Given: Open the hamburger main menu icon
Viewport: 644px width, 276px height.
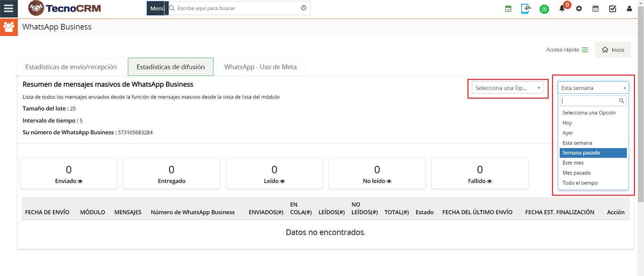Looking at the screenshot, I should coord(8,8).
